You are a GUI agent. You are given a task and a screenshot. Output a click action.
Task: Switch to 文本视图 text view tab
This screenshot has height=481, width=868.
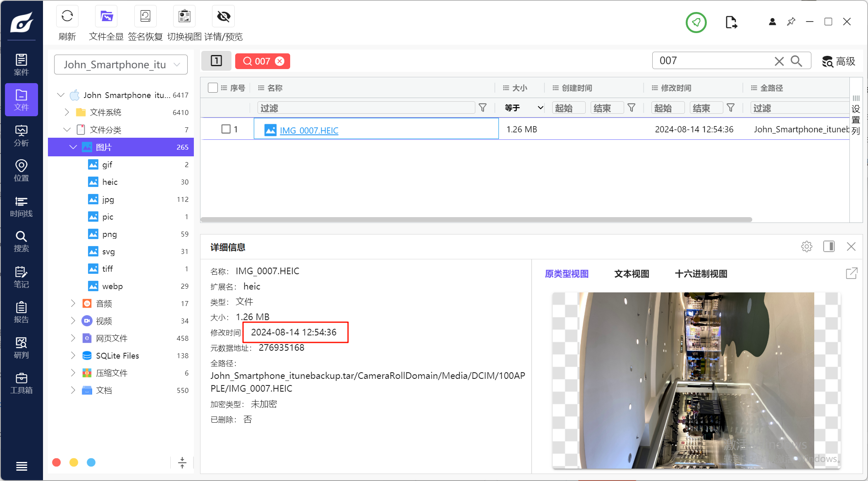tap(631, 274)
